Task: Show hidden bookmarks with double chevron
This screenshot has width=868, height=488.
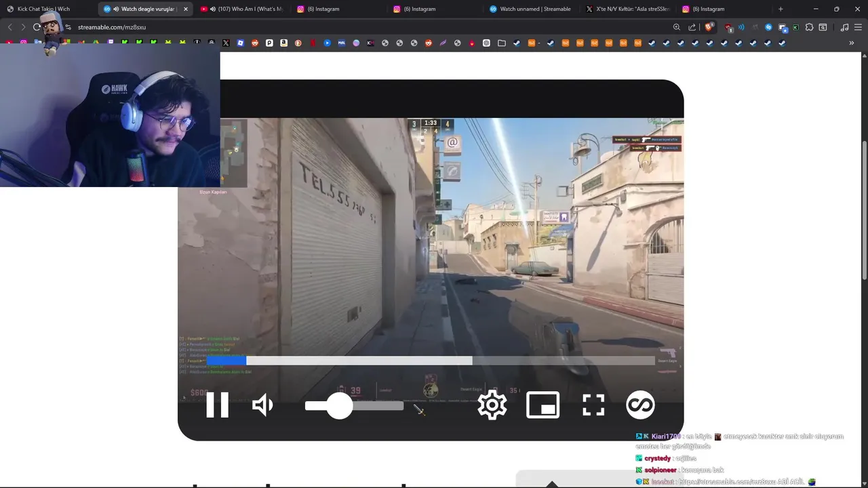Action: [852, 43]
